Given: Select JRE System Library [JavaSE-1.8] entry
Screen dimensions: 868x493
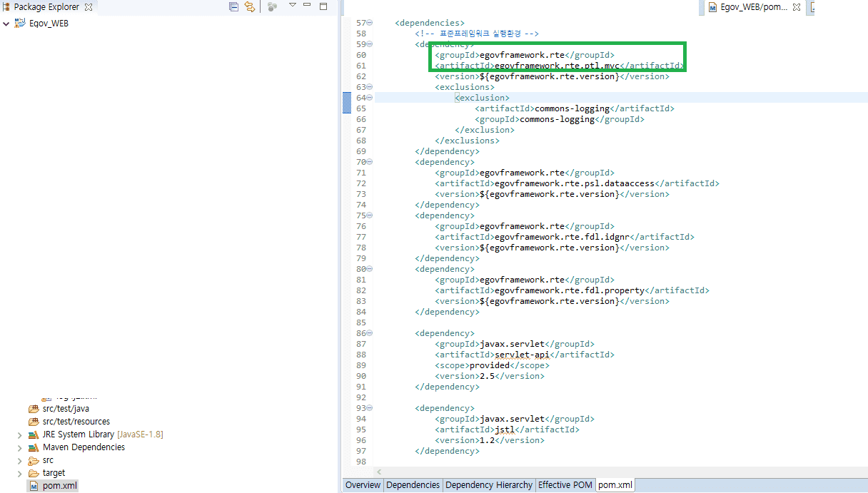Looking at the screenshot, I should point(103,434).
